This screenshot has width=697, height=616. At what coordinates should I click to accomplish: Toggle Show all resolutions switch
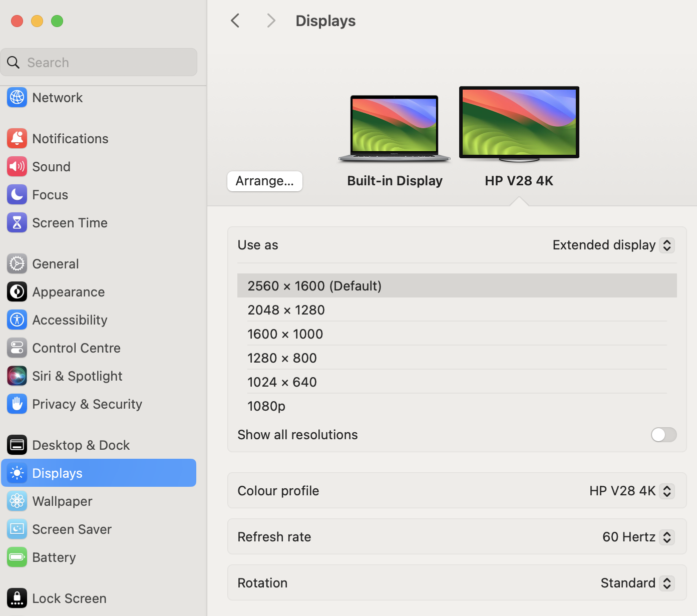pos(663,435)
